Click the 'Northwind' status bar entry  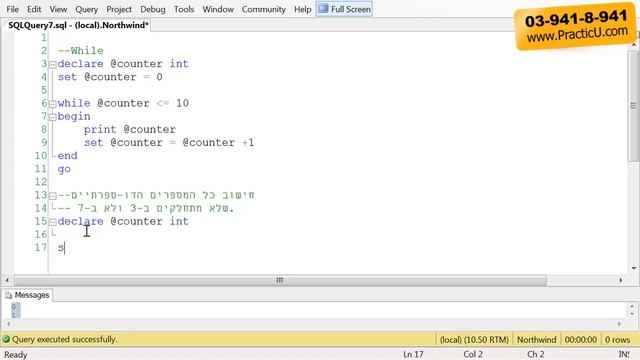(536, 340)
